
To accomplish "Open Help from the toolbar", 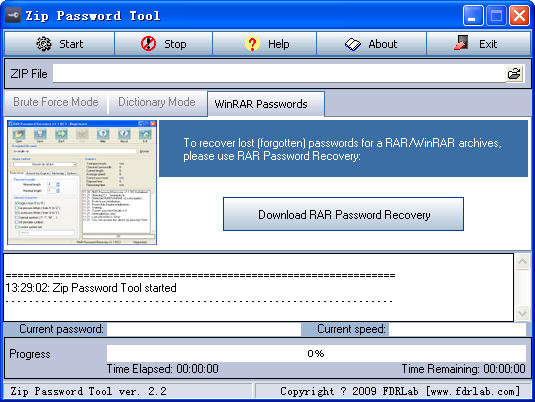I will pyautogui.click(x=264, y=44).
